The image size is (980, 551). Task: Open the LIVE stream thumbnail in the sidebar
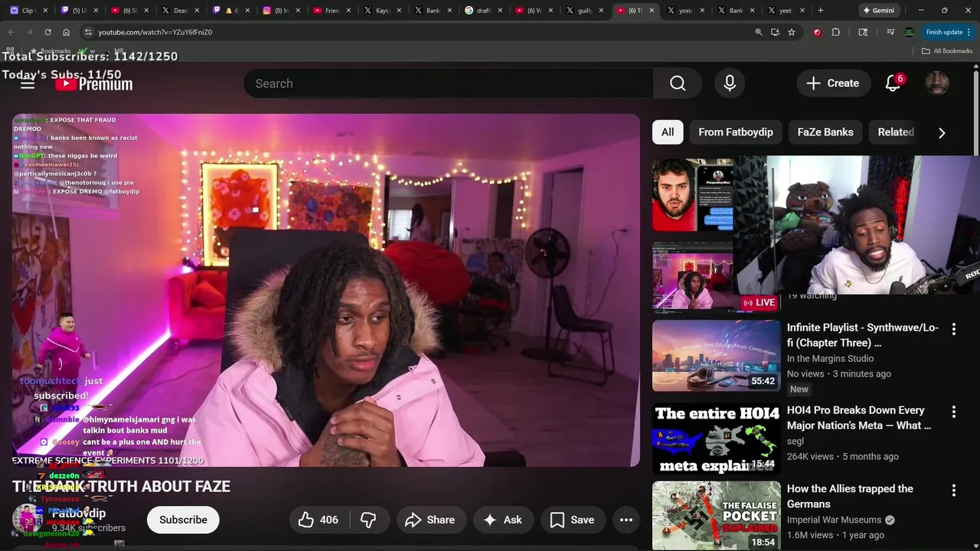[x=692, y=278]
